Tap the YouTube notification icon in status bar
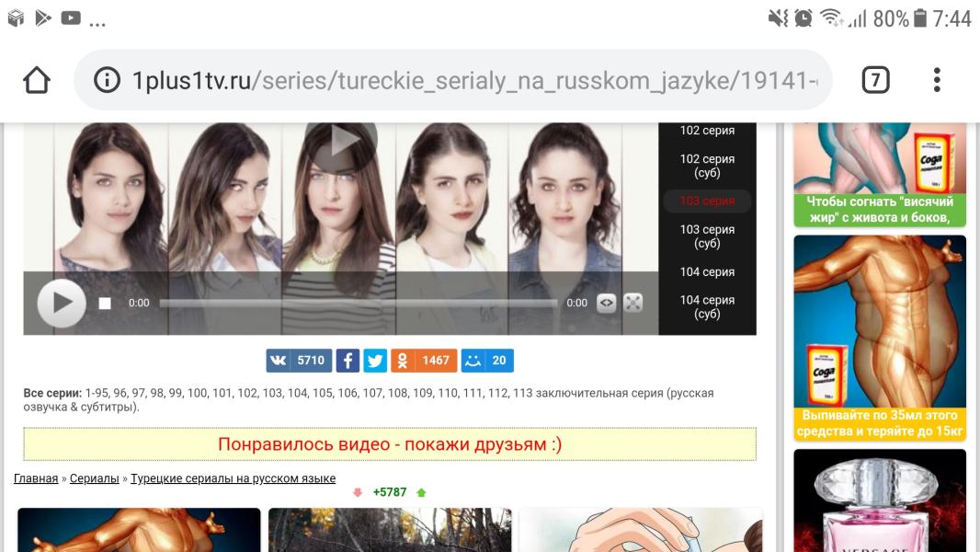This screenshot has height=552, width=980. pyautogui.click(x=71, y=17)
